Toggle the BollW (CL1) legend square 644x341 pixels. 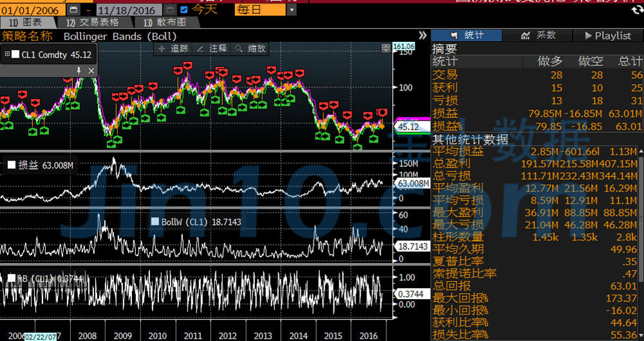(155, 221)
